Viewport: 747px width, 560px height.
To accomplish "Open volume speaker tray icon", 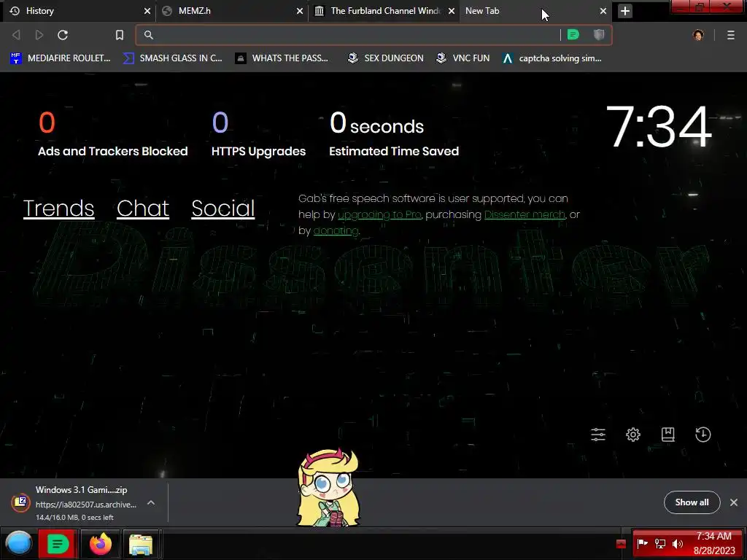I will tap(678, 543).
